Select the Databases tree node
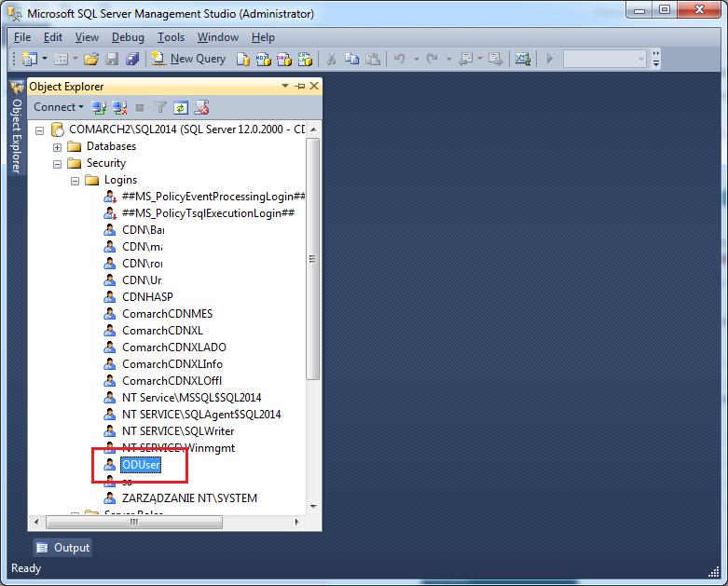728x586 pixels. [111, 146]
